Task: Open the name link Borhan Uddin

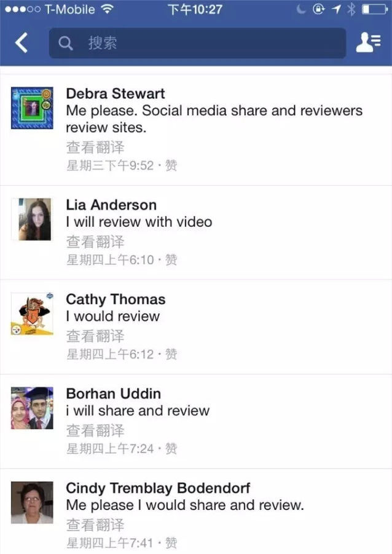Action: (114, 394)
